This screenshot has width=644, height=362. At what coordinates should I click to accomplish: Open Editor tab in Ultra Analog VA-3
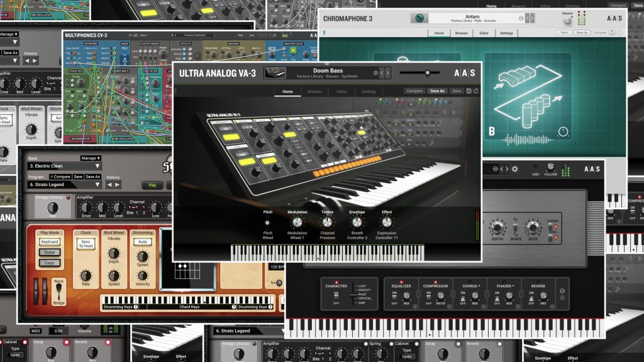[341, 92]
